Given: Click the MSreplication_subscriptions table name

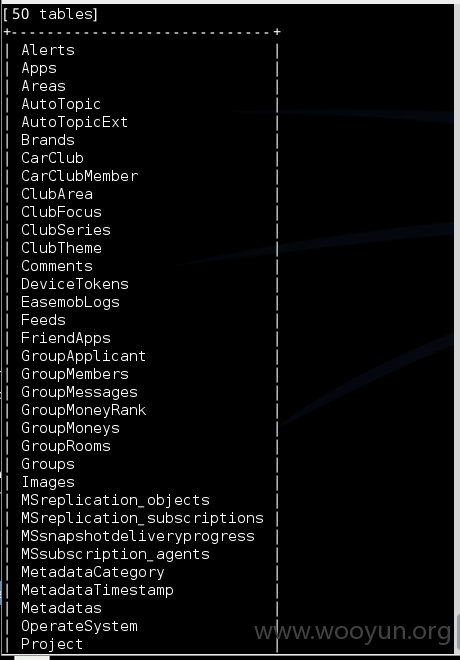Looking at the screenshot, I should (x=142, y=518).
